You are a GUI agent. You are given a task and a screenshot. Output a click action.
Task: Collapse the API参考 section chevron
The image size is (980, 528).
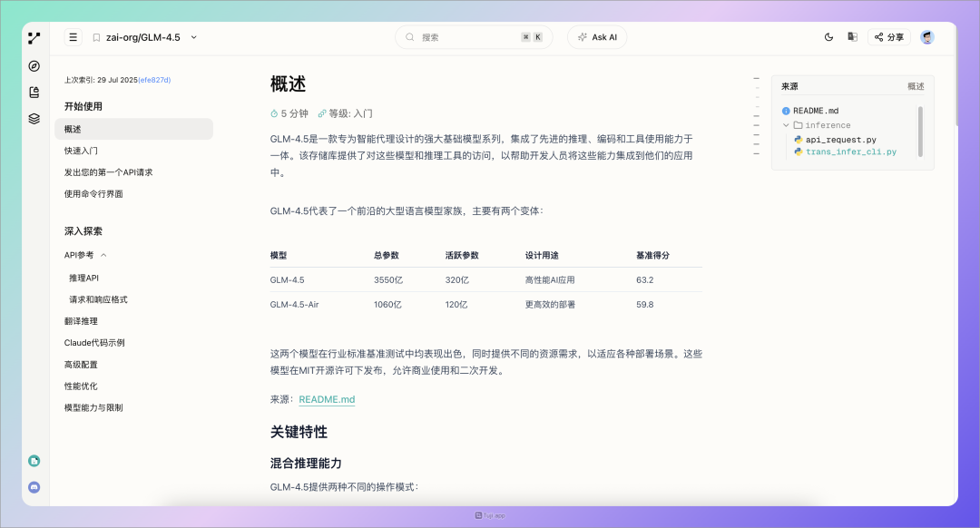(103, 255)
